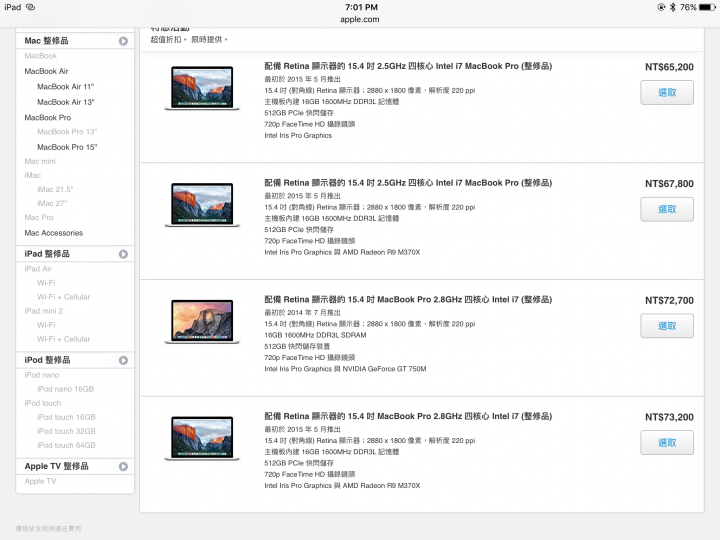Tap the apple.com address bar
Viewport: 720px width, 540px height.
coord(360,19)
